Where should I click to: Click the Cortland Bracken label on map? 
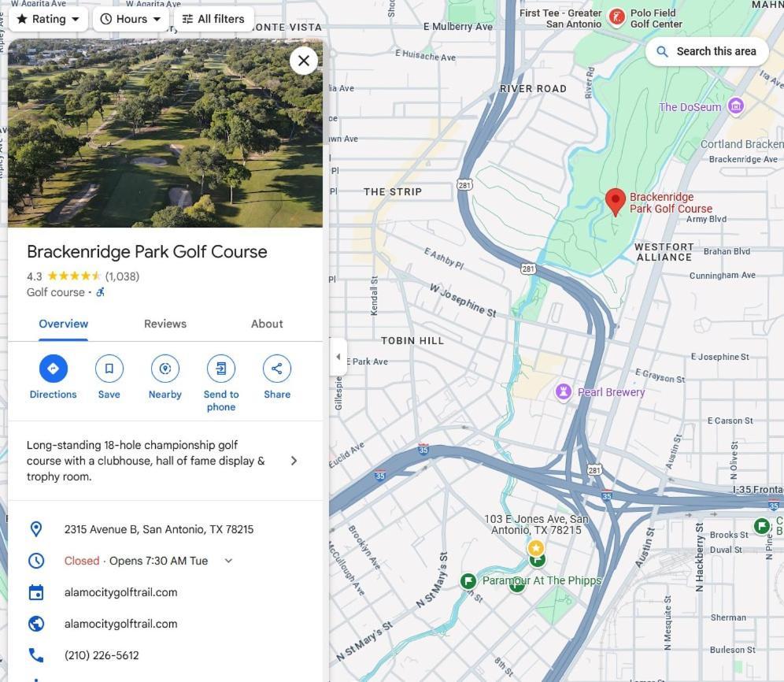[x=742, y=144]
